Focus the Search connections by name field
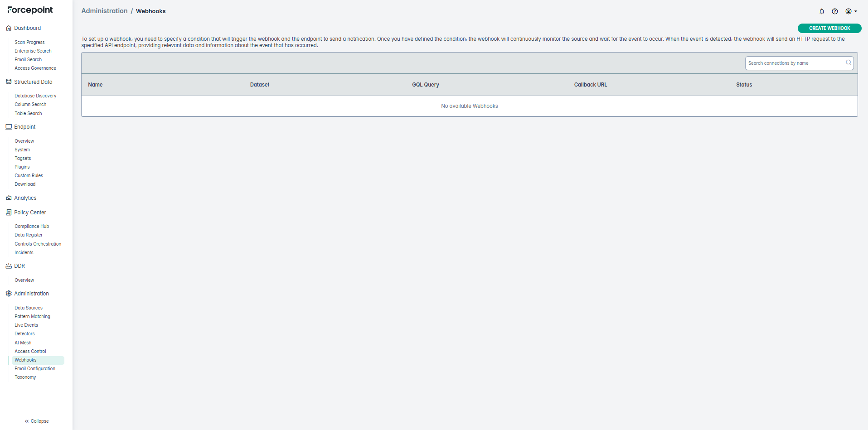 795,63
